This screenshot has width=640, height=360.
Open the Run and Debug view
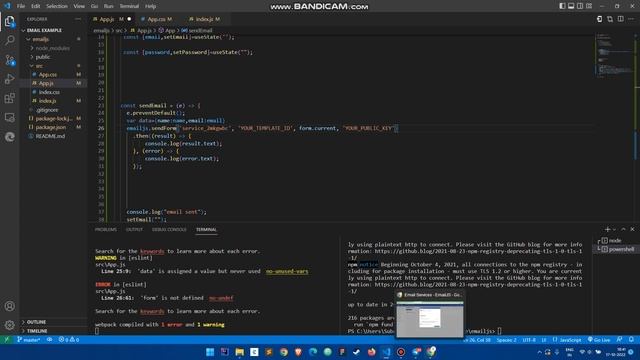(9, 79)
